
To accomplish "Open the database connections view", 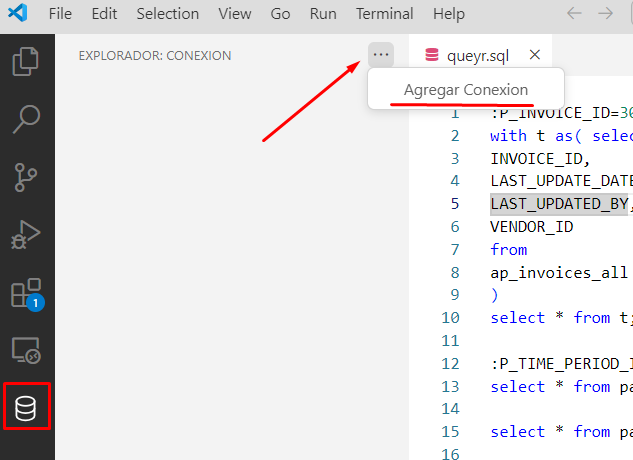I will [x=26, y=408].
